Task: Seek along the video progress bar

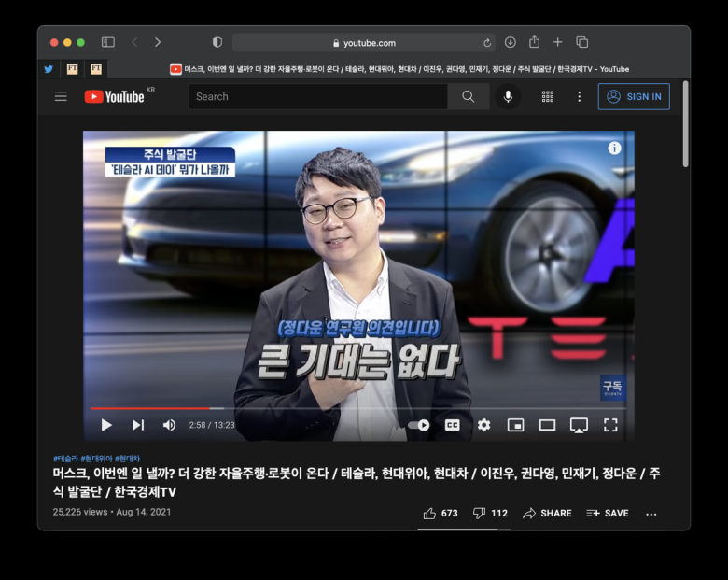Action: coord(358,408)
